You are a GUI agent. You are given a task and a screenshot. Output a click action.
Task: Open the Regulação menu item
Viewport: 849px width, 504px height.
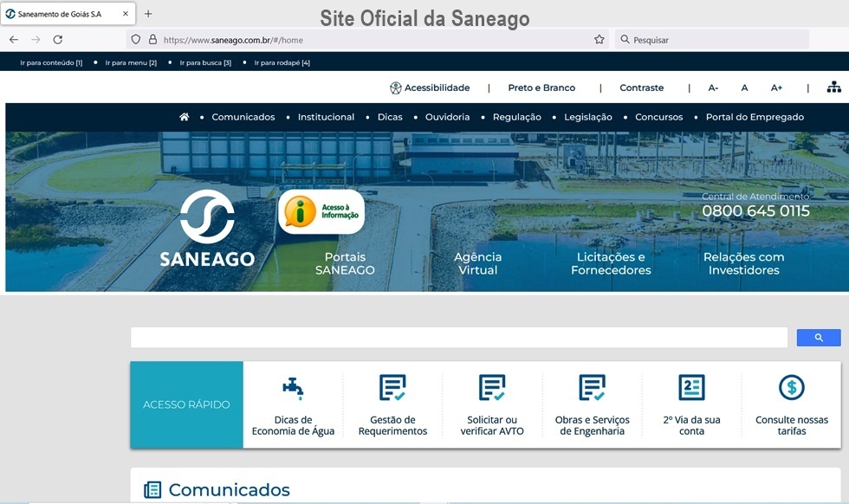coord(517,117)
